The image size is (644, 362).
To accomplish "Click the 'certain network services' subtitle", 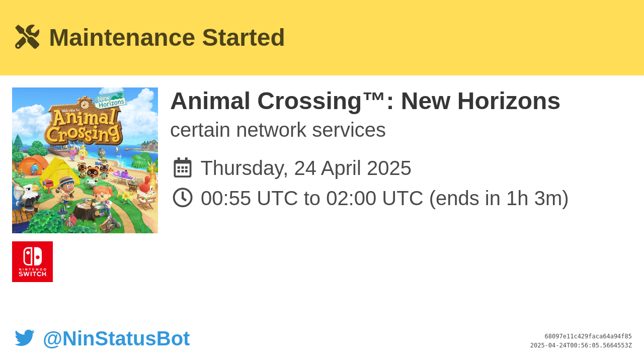I will click(278, 130).
